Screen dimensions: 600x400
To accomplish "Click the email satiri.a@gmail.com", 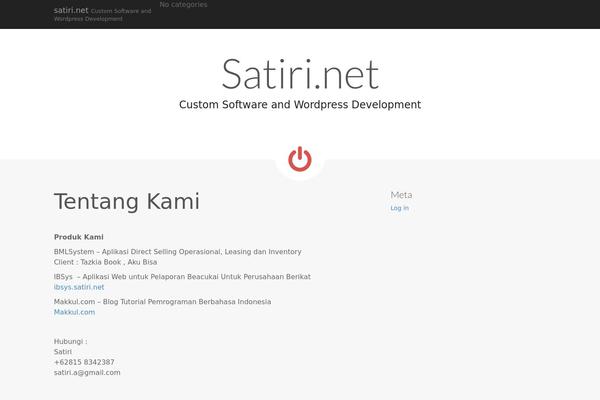I will coord(87,372).
